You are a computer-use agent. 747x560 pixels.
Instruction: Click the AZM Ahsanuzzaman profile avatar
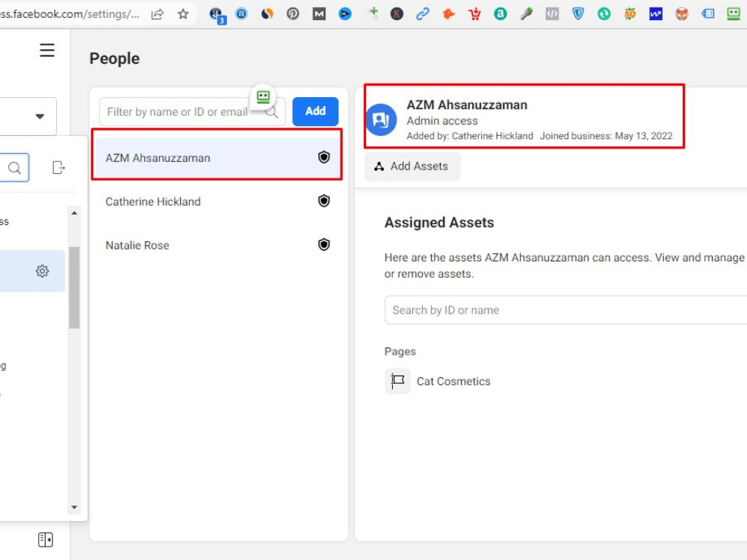pos(381,119)
